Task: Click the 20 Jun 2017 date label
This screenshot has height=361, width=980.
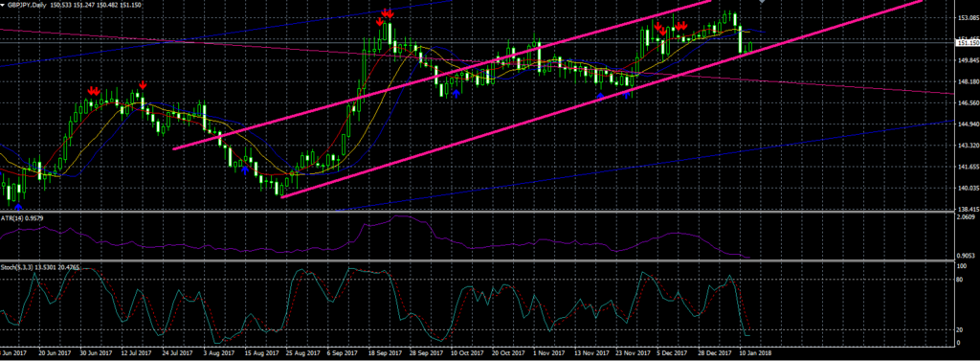Action: (x=54, y=353)
